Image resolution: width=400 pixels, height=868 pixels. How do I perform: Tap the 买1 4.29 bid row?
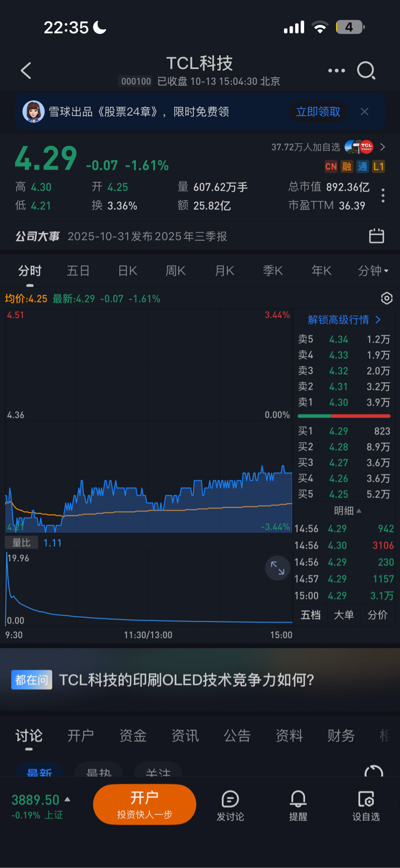344,431
